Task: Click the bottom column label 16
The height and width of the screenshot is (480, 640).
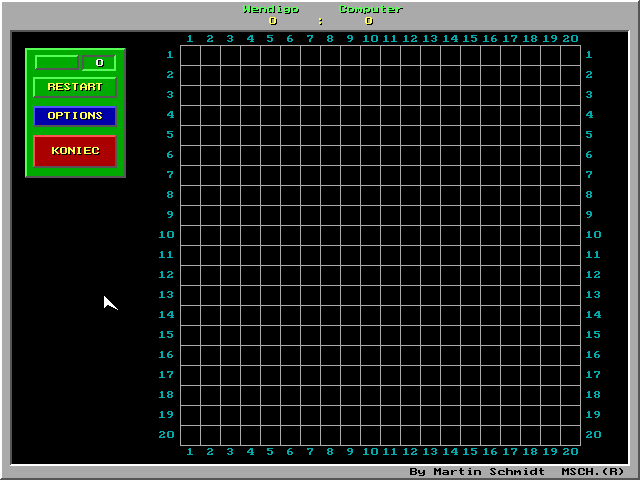Action: [490, 452]
